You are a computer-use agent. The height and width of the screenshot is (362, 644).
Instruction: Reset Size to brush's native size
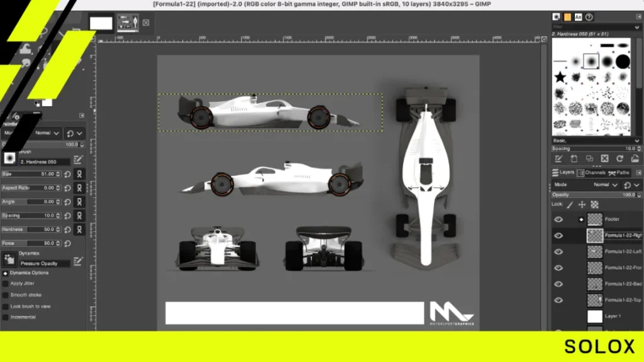[68, 174]
